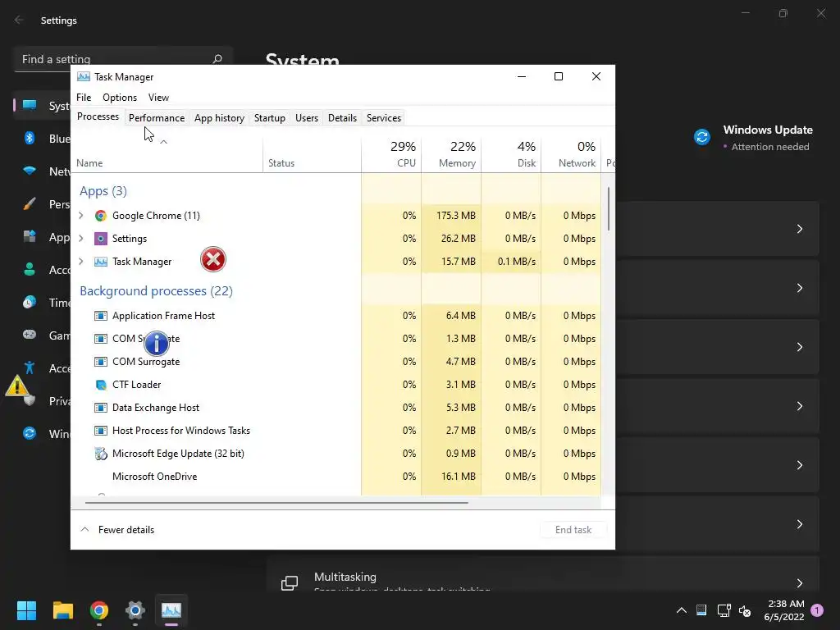Click the Accounts person icon in Settings

coord(30,269)
